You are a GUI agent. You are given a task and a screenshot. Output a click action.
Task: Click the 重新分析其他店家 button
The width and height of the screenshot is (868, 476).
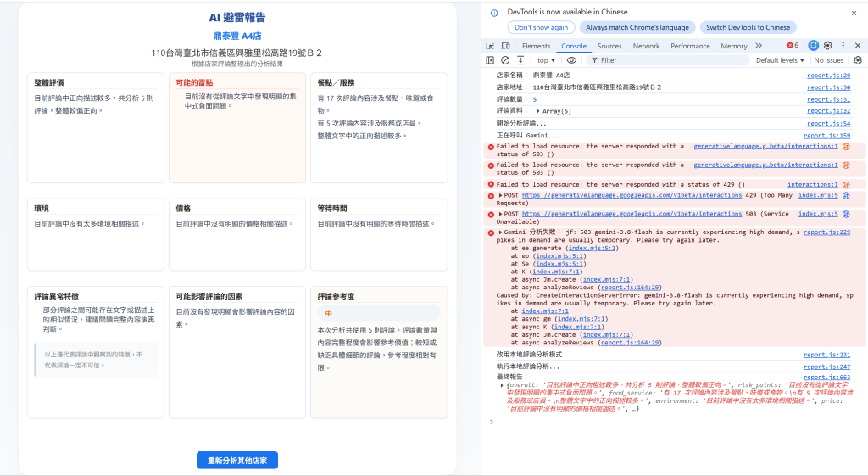click(237, 461)
